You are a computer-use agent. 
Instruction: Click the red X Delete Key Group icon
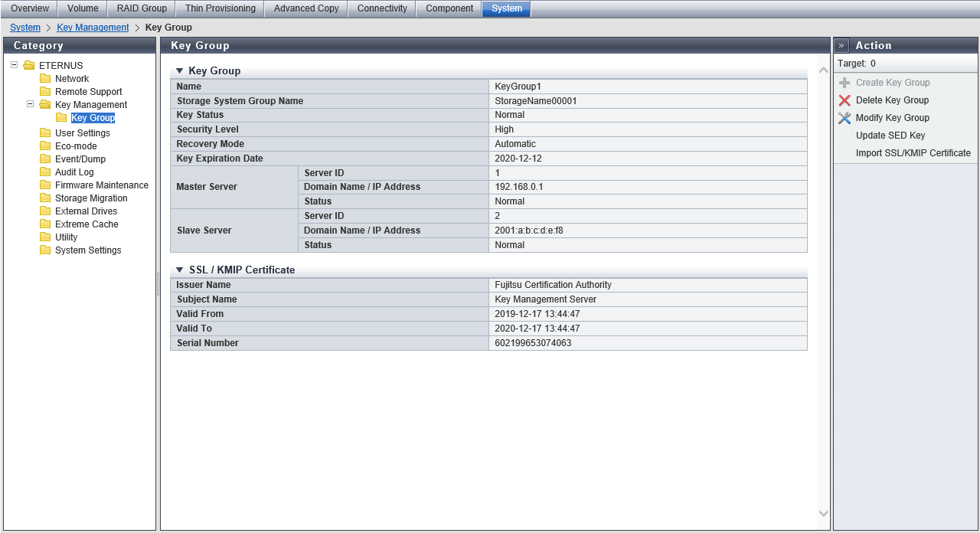(x=844, y=100)
